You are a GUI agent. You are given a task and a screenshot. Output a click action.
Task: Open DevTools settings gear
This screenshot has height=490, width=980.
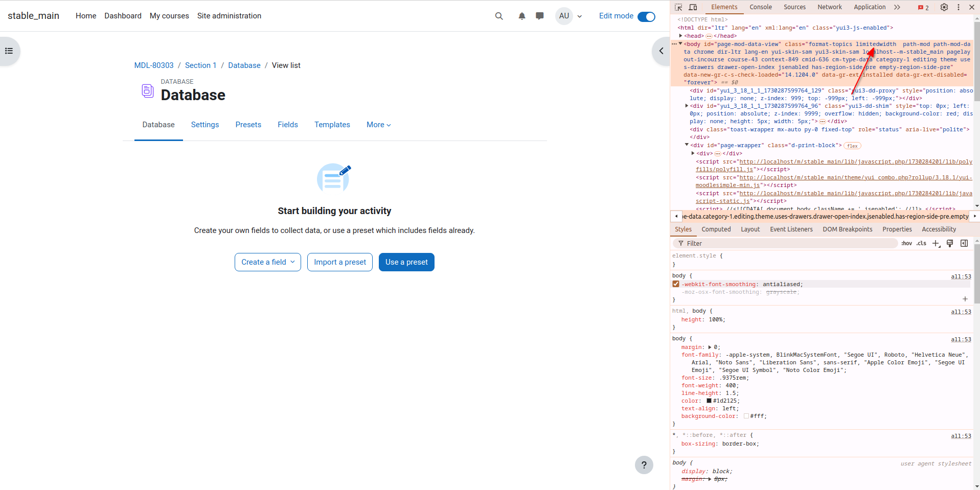(944, 7)
